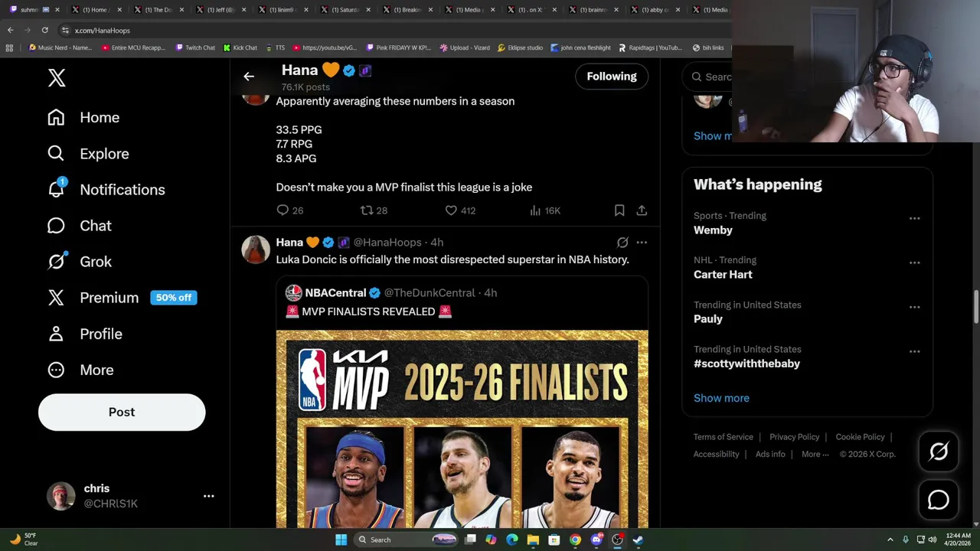Open Hana's avatar on Luka post
Screen dimensions: 980x551
(x=256, y=249)
